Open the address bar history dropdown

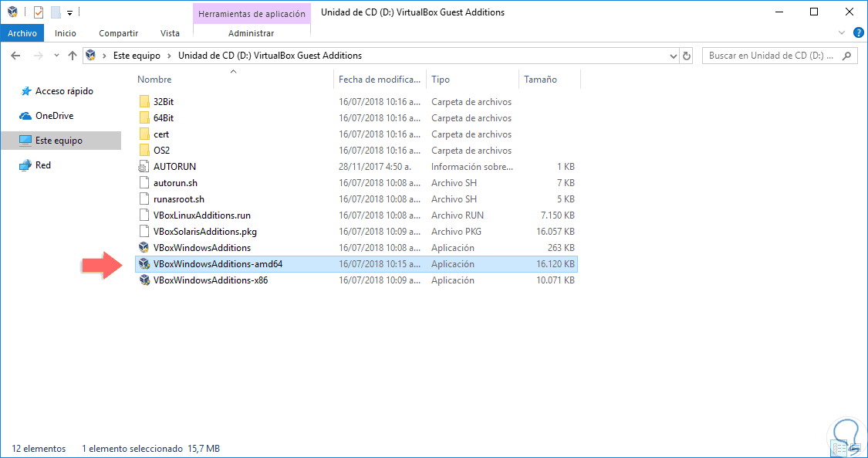pyautogui.click(x=673, y=56)
